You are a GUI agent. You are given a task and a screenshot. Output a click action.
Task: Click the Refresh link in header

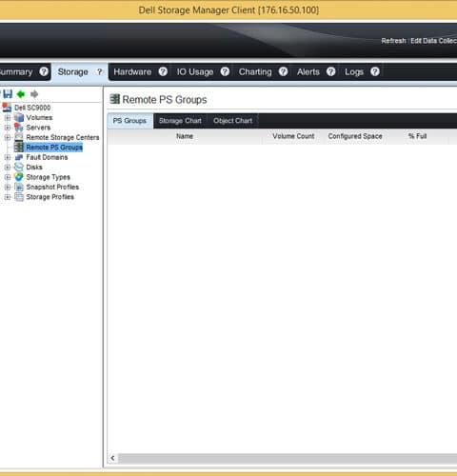coord(393,41)
